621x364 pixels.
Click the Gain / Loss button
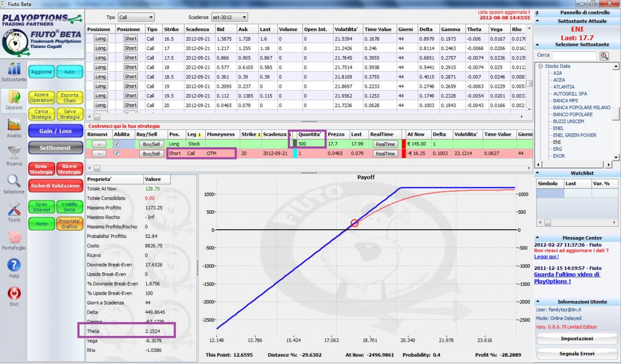[x=55, y=131]
